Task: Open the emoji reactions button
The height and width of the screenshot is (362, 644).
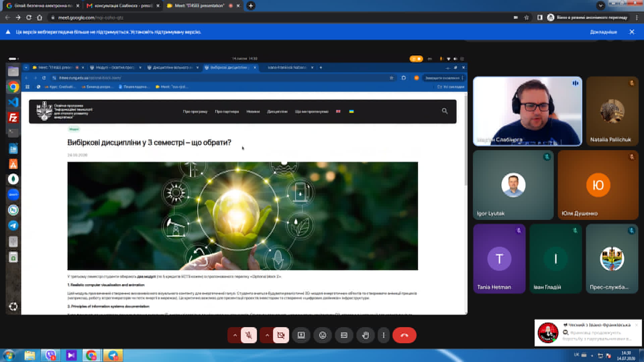Action: tap(323, 335)
